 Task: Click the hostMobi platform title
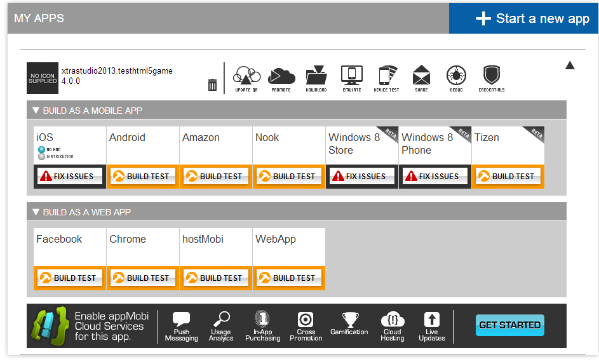click(x=203, y=239)
